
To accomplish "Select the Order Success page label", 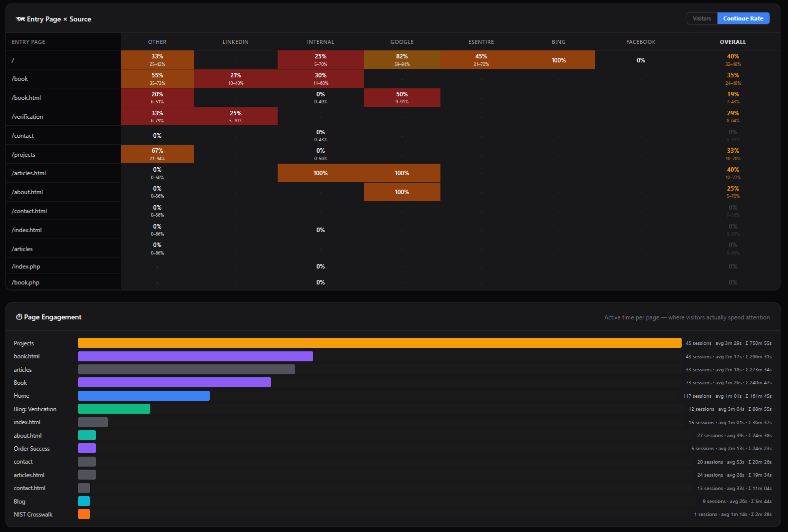I will 32,449.
